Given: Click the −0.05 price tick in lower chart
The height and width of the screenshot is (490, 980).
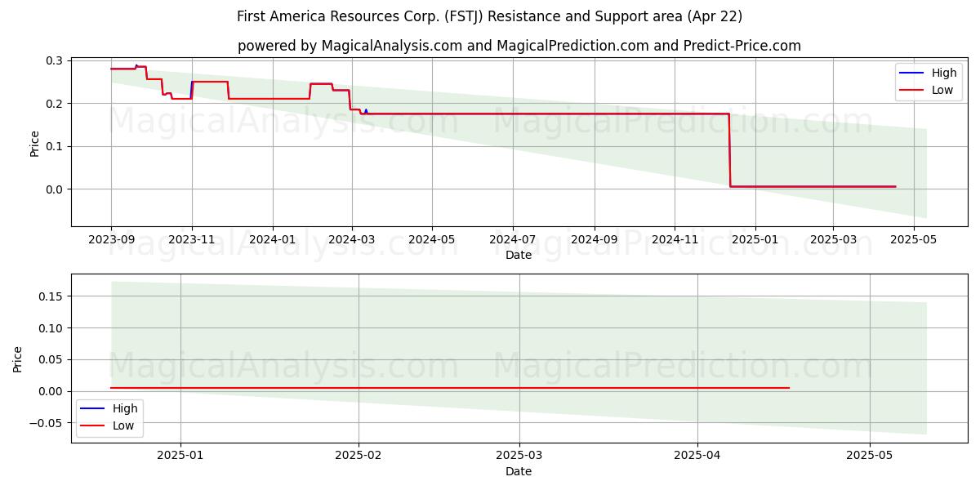Looking at the screenshot, I should click(x=47, y=423).
